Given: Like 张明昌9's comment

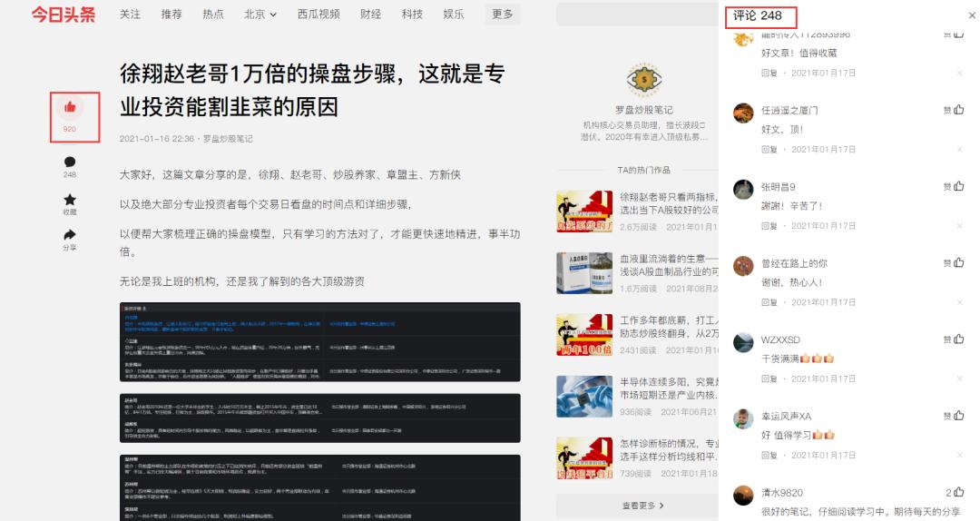Looking at the screenshot, I should pyautogui.click(x=959, y=186).
